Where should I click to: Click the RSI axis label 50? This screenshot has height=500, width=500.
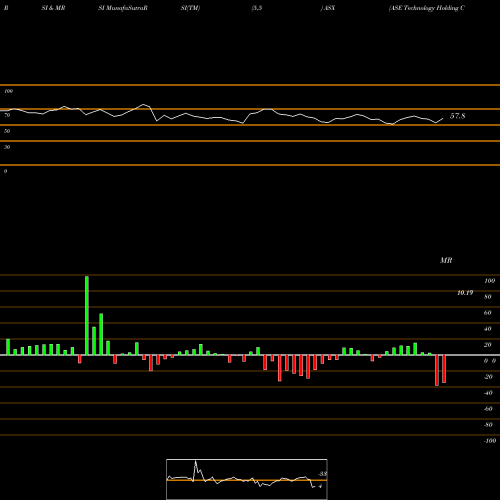point(7,131)
